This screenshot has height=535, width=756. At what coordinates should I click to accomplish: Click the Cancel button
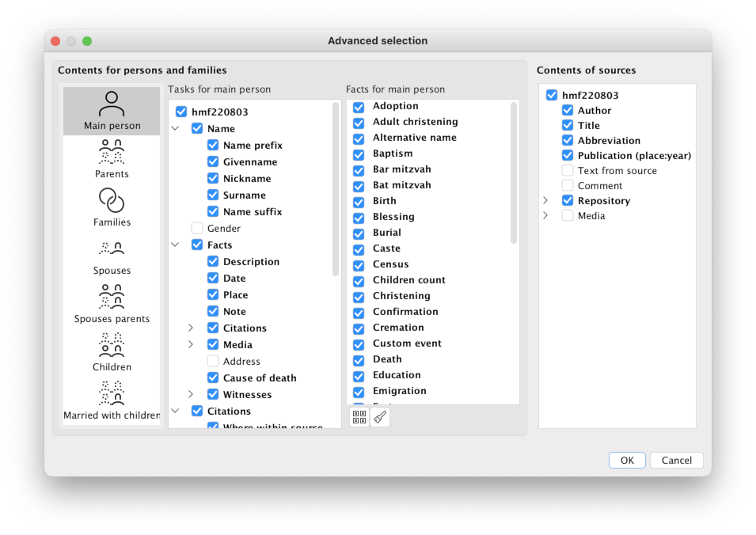[676, 461]
